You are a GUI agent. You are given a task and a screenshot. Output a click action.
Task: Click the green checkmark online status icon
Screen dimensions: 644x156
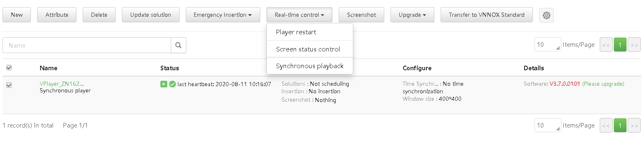172,84
